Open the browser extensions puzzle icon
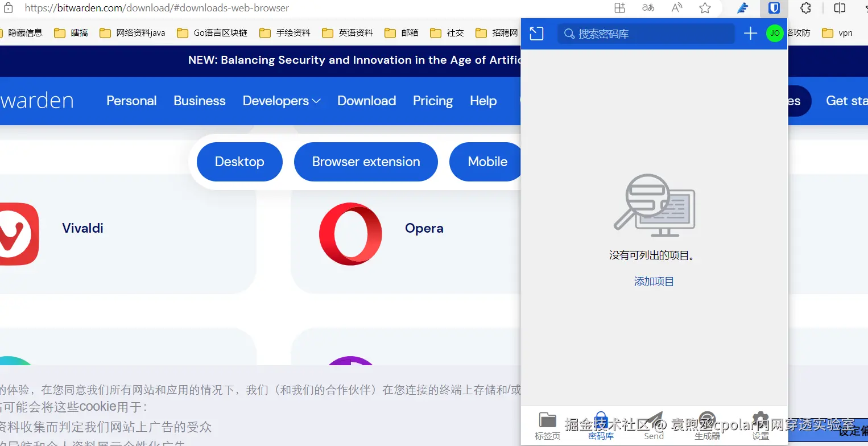The width and height of the screenshot is (868, 446). point(805,8)
